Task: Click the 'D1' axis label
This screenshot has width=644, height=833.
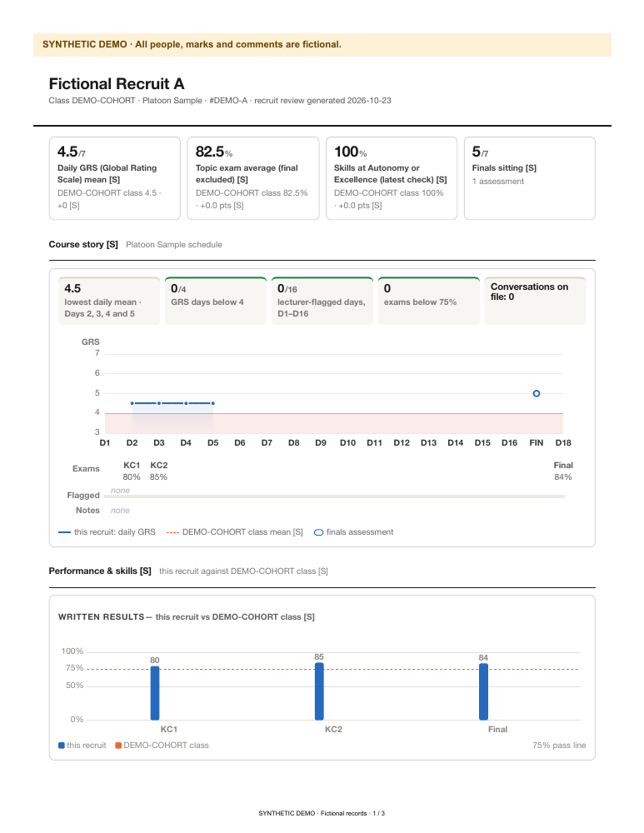Action: [x=105, y=442]
